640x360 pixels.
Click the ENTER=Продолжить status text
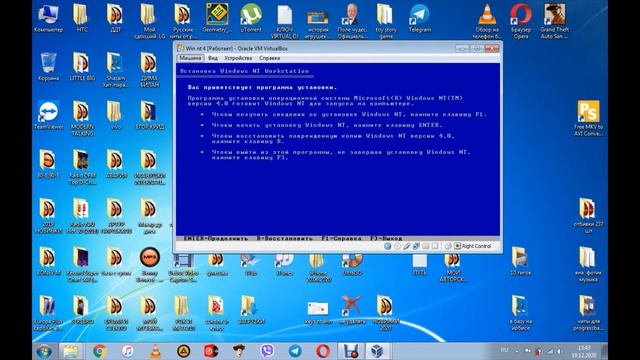pyautogui.click(x=216, y=238)
